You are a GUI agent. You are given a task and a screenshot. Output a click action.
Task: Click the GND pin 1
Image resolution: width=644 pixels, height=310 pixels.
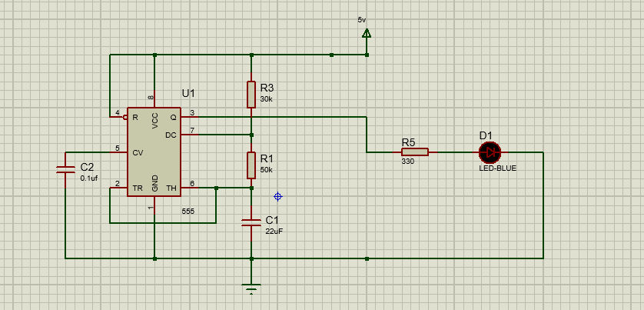(x=154, y=205)
